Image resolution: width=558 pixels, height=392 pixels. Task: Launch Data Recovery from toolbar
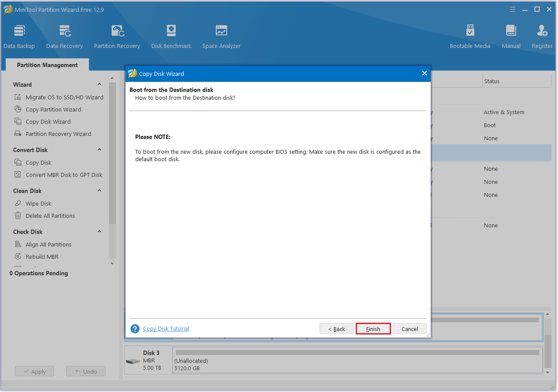click(65, 37)
